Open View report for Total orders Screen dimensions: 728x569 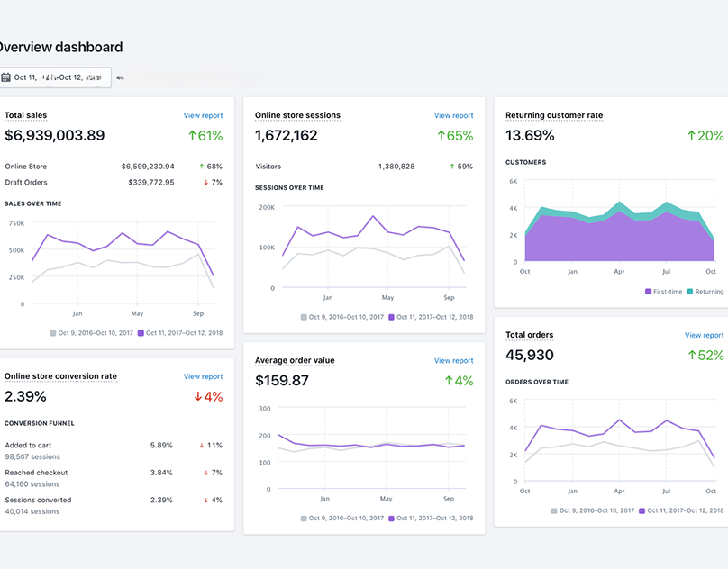[x=704, y=335]
